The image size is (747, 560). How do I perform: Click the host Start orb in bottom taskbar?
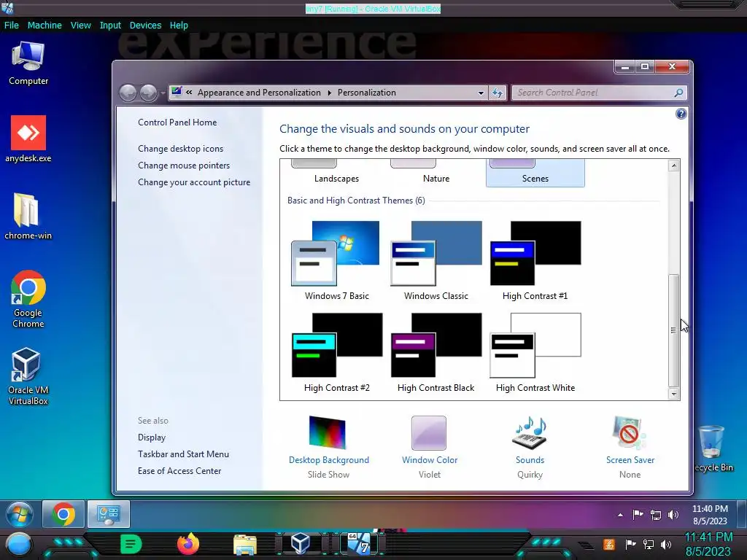(18, 544)
